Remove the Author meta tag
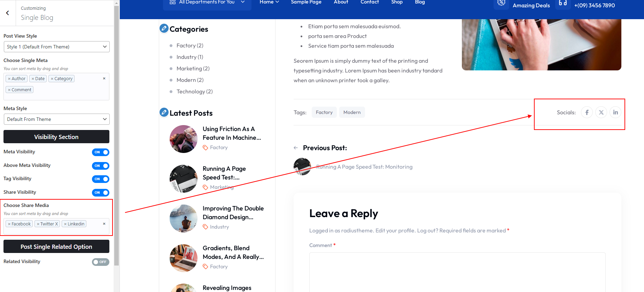Screen dimensions: 644x292 9,79
